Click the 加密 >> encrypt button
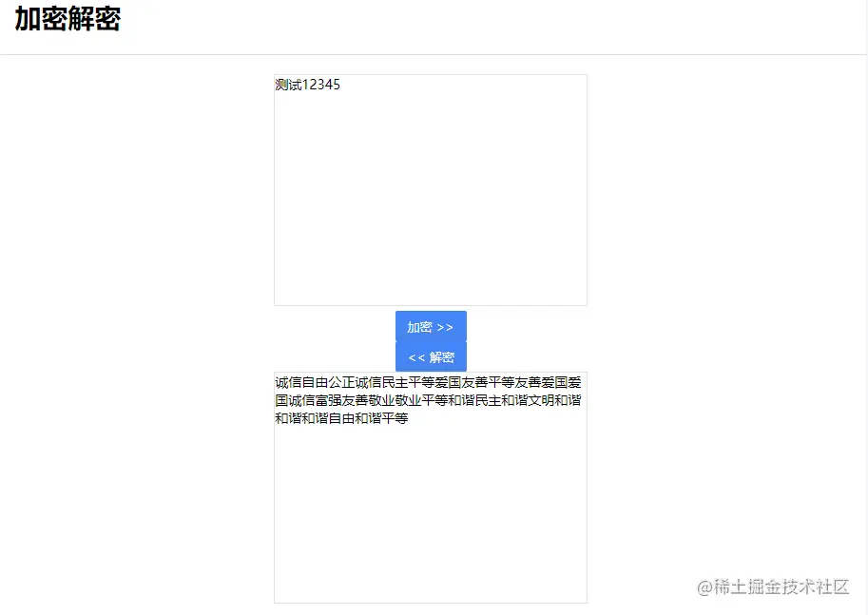Image resolution: width=868 pixels, height=615 pixels. point(431,327)
